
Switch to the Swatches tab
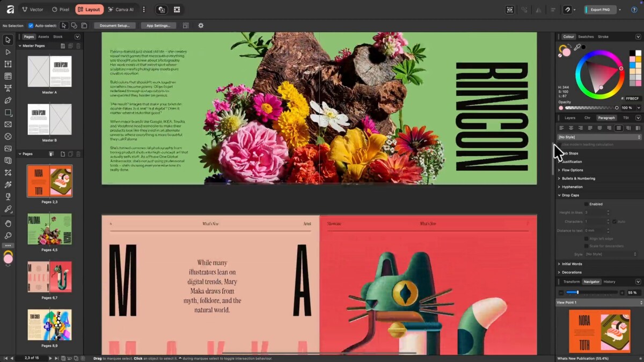click(586, 37)
